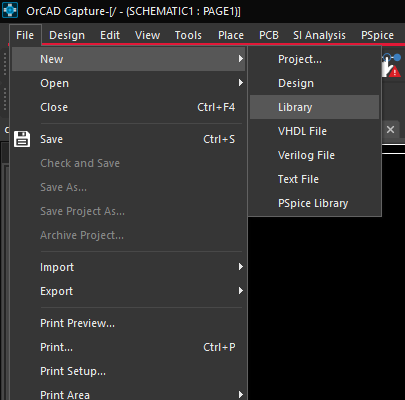The width and height of the screenshot is (405, 400).
Task: Expand the Export submenu
Action: click(128, 291)
